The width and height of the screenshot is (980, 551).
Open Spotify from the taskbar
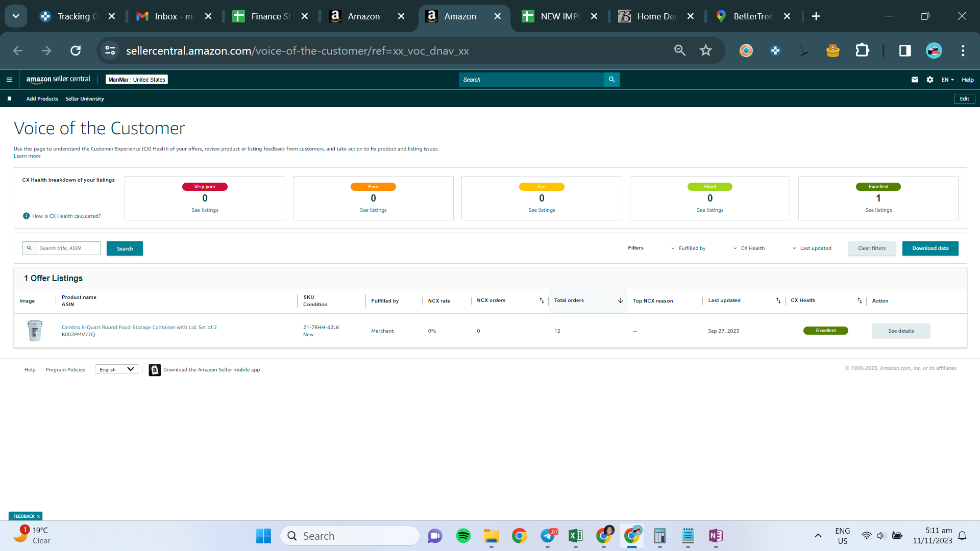[x=463, y=536]
